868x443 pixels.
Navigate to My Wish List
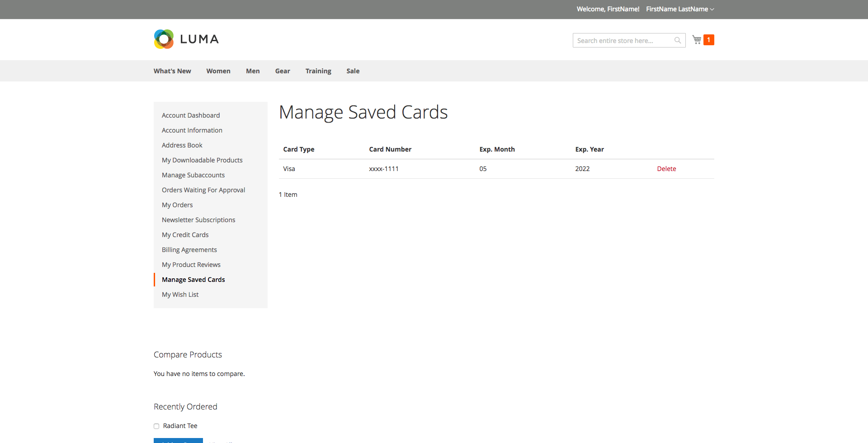tap(180, 295)
